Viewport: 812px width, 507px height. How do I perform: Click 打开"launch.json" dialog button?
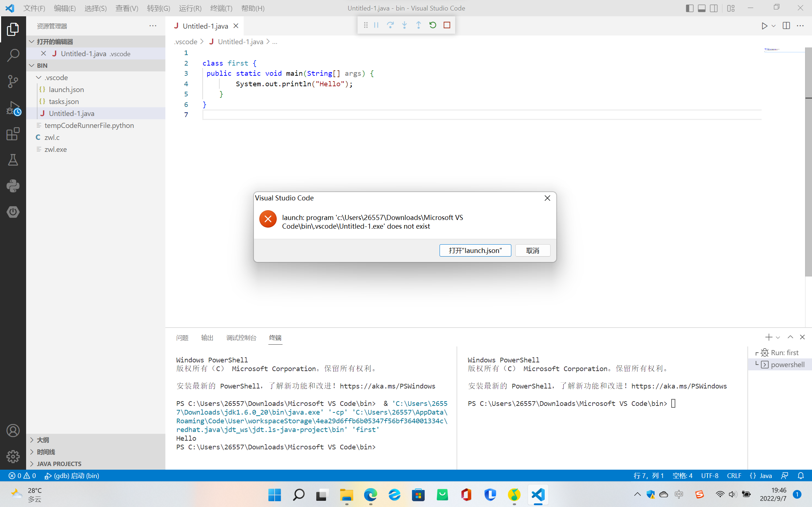click(475, 250)
